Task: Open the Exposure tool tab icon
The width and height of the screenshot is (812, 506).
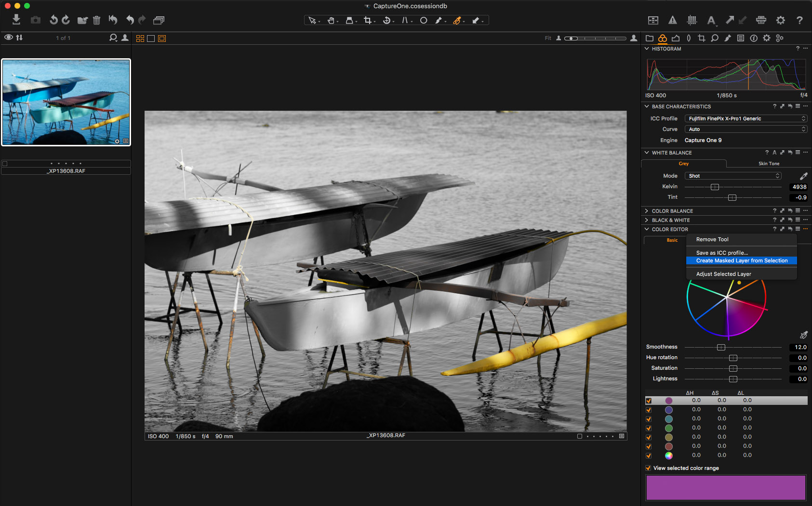Action: click(x=676, y=38)
